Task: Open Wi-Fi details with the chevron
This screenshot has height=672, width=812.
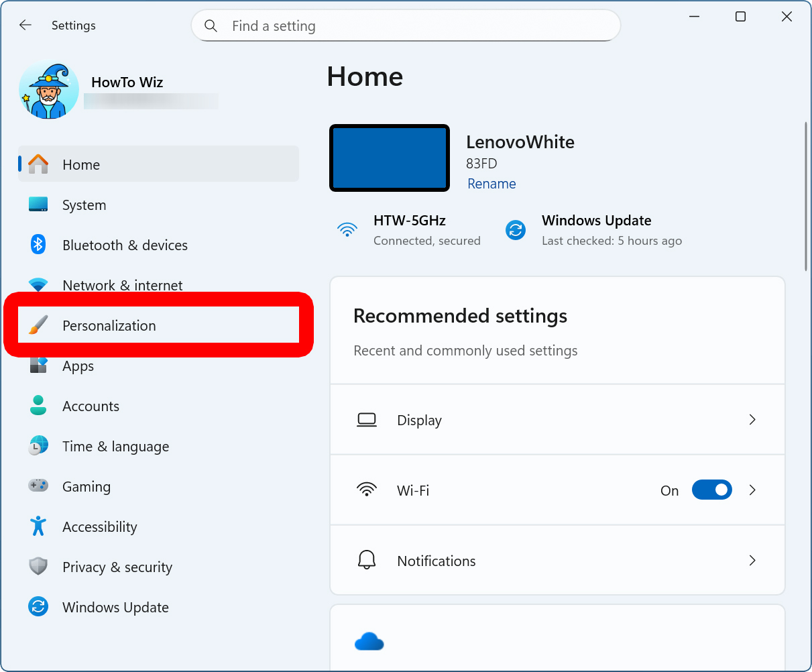Action: [x=752, y=490]
